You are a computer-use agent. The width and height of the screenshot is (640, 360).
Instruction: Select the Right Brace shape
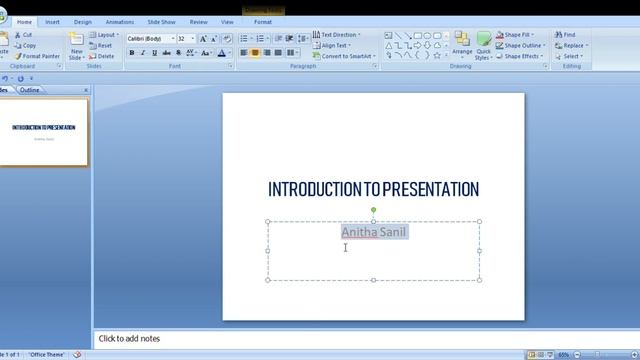tap(427, 55)
